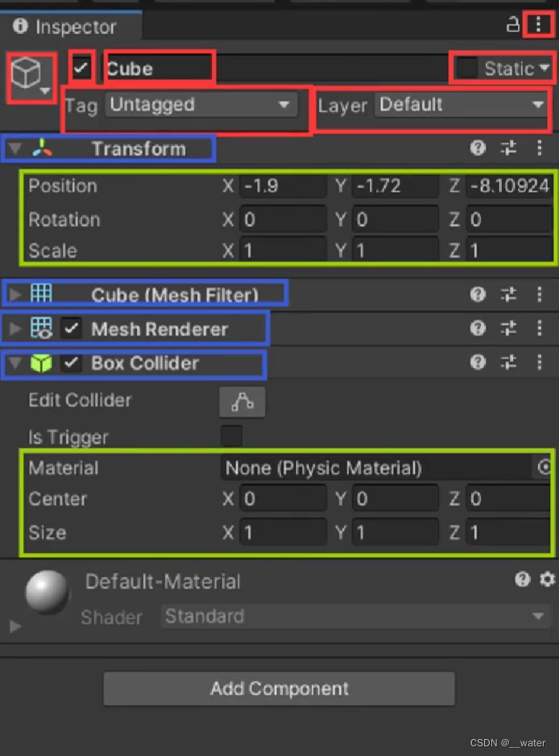Enable the Static checkbox

[467, 69]
